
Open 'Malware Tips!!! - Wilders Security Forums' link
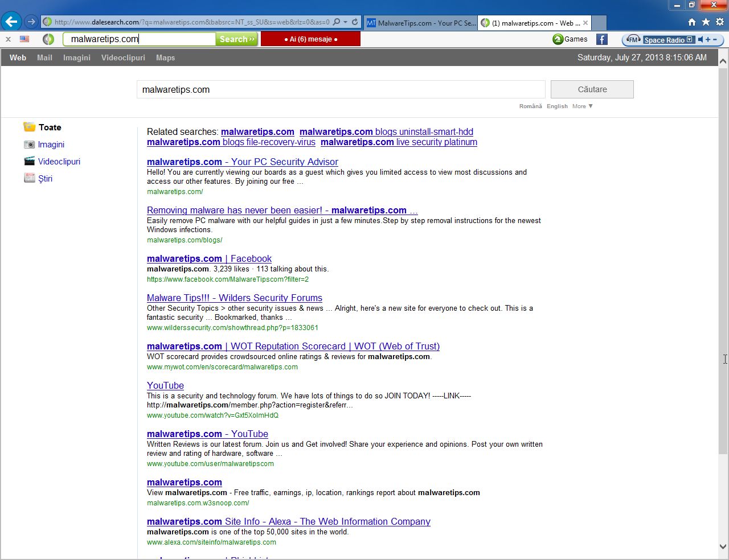[x=235, y=298]
